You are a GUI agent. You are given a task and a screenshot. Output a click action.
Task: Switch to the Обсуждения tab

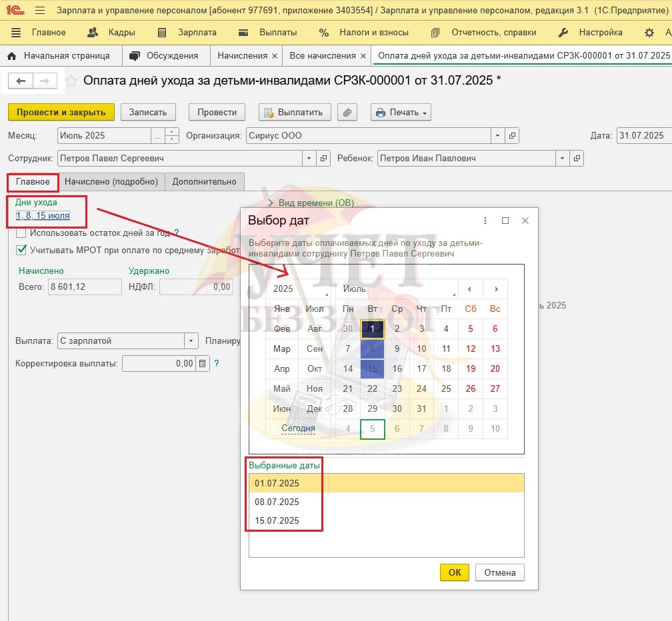pos(165,56)
